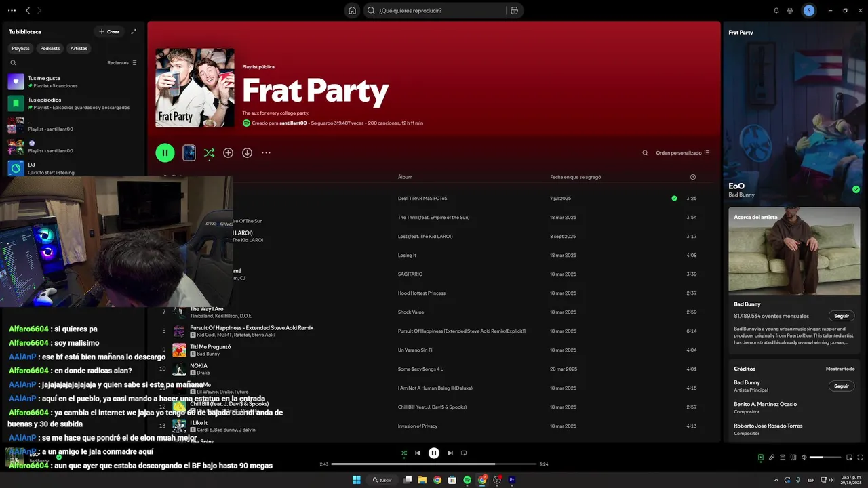Open Bad Bunny artist link under EoO
The image size is (868, 488).
(741, 195)
